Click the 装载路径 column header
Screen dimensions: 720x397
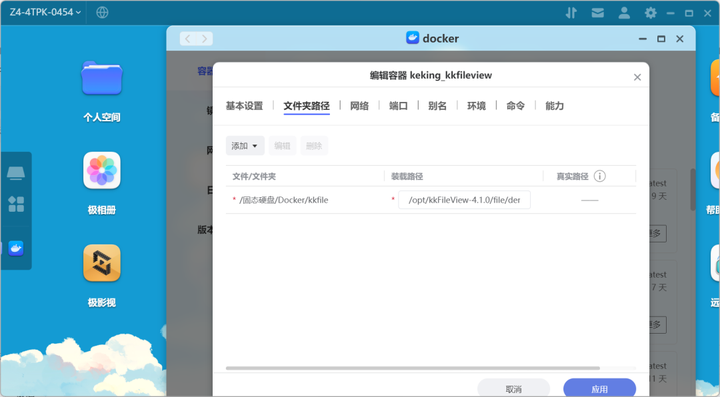(407, 176)
